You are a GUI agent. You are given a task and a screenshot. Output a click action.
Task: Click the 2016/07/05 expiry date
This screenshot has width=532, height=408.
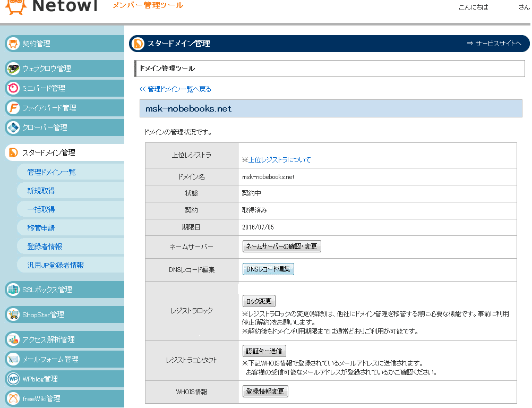point(258,227)
